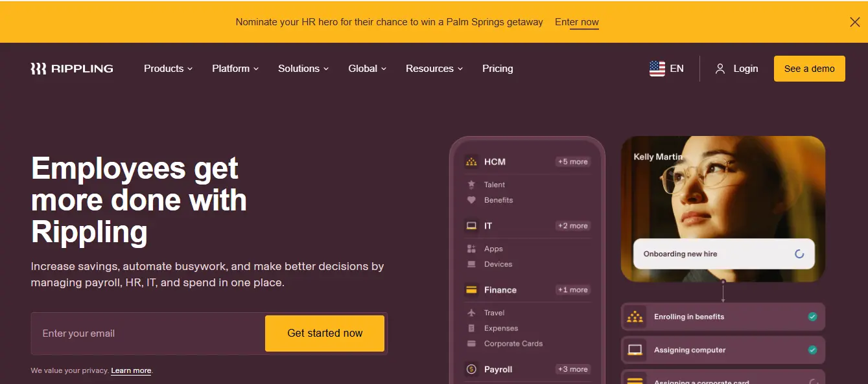Click the green check on Enrolling in benefits
The width and height of the screenshot is (868, 384).
(812, 317)
